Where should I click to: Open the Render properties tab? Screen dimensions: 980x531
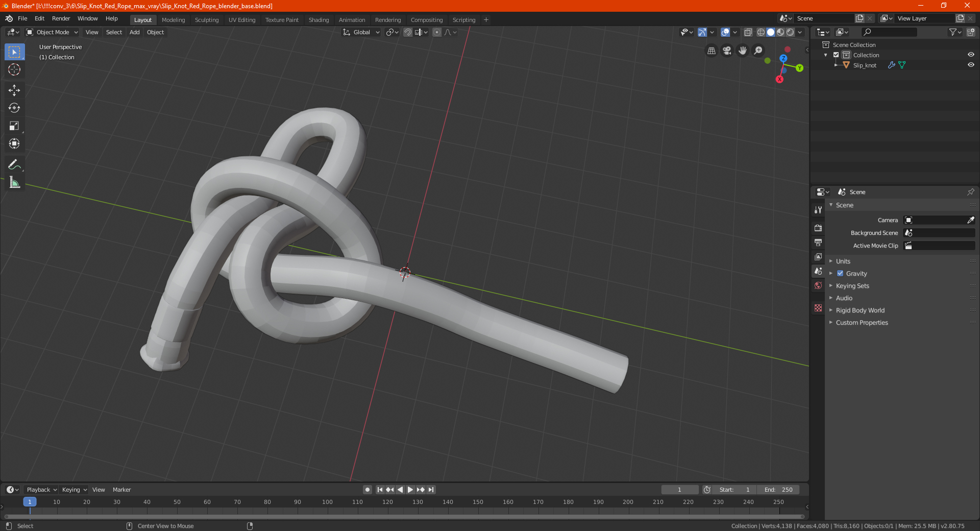point(818,228)
